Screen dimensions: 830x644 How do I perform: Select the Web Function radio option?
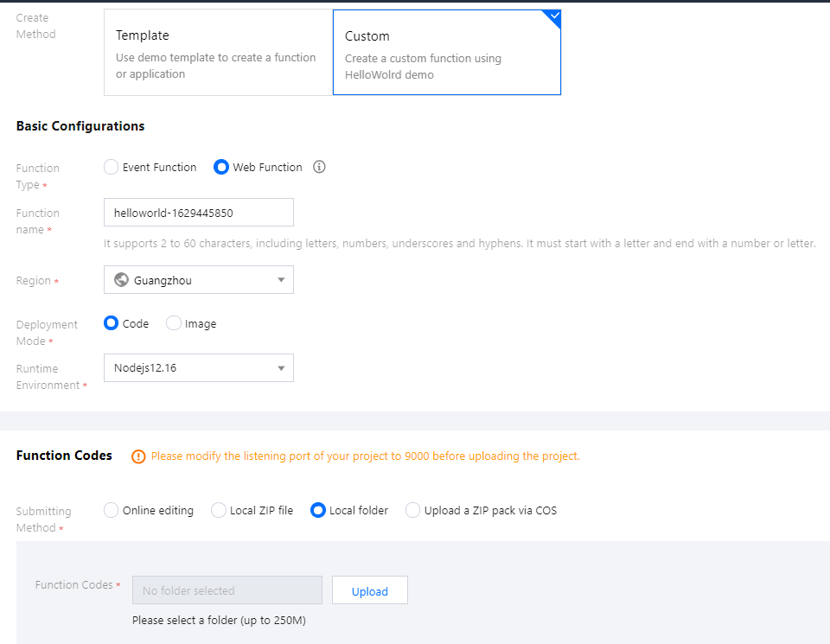221,167
